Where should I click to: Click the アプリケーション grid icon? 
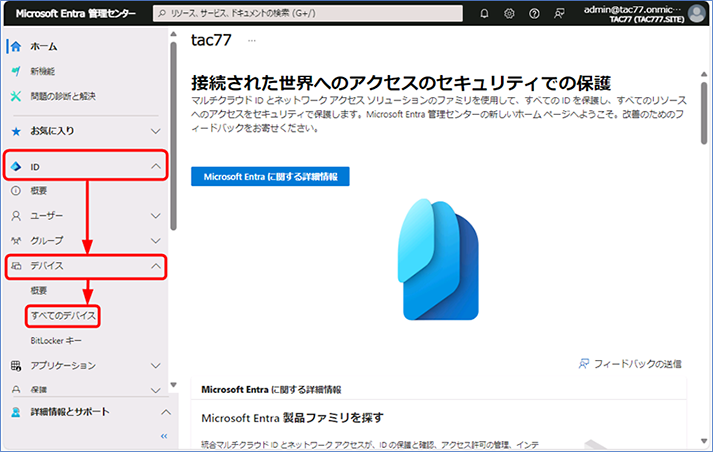(x=16, y=366)
